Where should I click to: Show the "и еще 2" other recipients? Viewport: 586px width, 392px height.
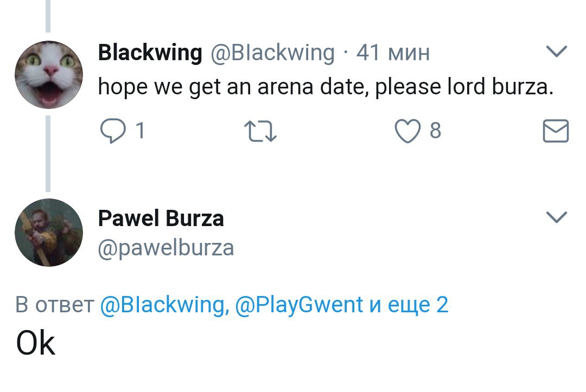[x=409, y=305]
